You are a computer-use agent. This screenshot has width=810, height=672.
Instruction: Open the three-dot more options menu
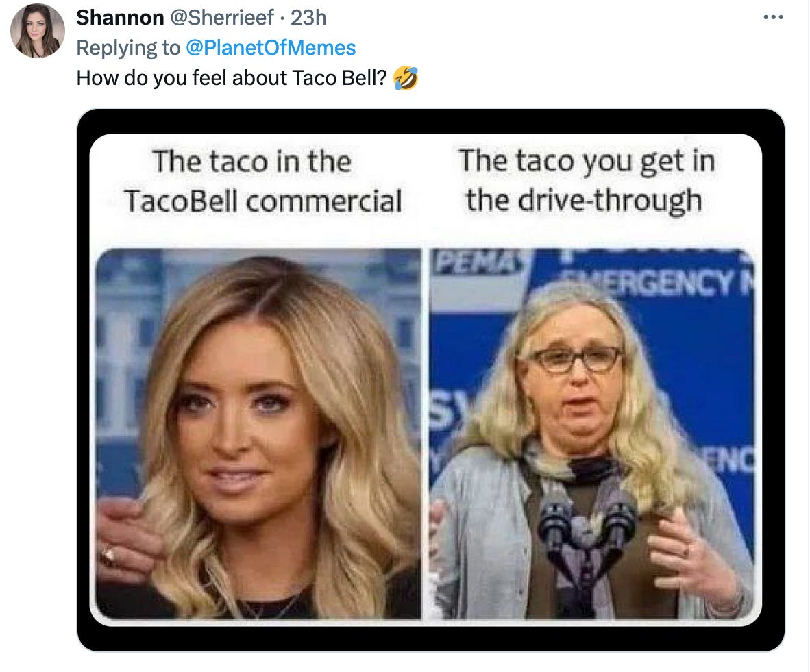coord(773,18)
